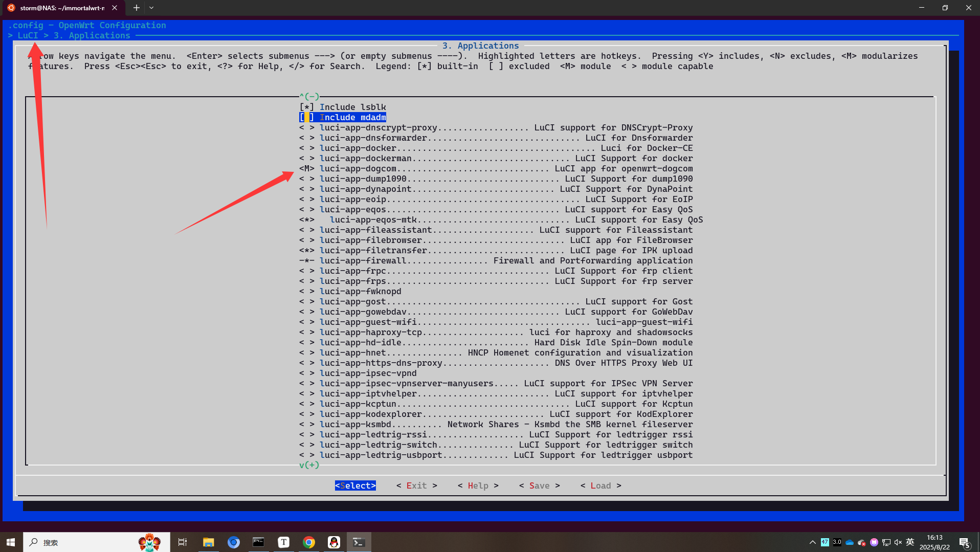This screenshot has height=552, width=980.
Task: Open a new terminal tab
Action: click(136, 8)
